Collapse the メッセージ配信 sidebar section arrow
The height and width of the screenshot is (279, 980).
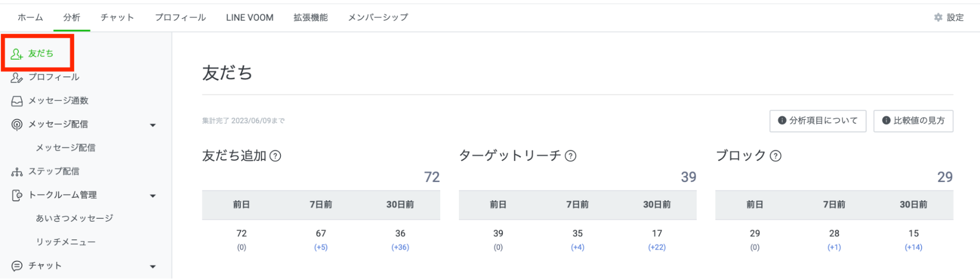[x=153, y=125]
